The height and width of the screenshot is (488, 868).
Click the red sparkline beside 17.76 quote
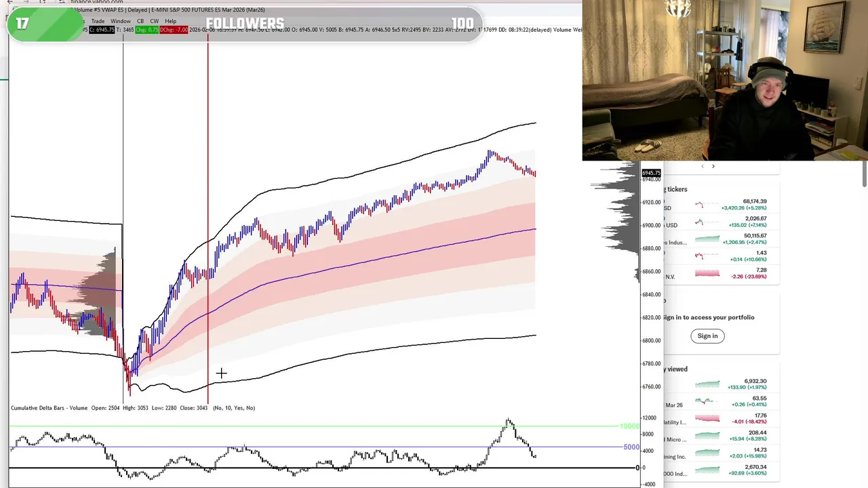point(707,419)
